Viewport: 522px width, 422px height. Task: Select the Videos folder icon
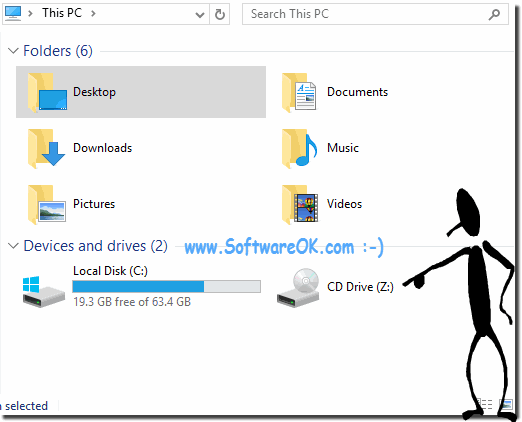tap(300, 204)
